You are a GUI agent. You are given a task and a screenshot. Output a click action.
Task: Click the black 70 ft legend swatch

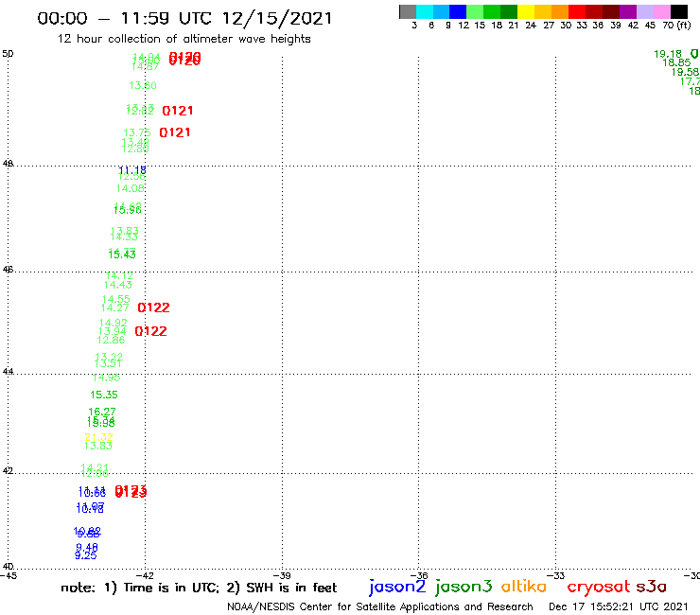(x=679, y=11)
